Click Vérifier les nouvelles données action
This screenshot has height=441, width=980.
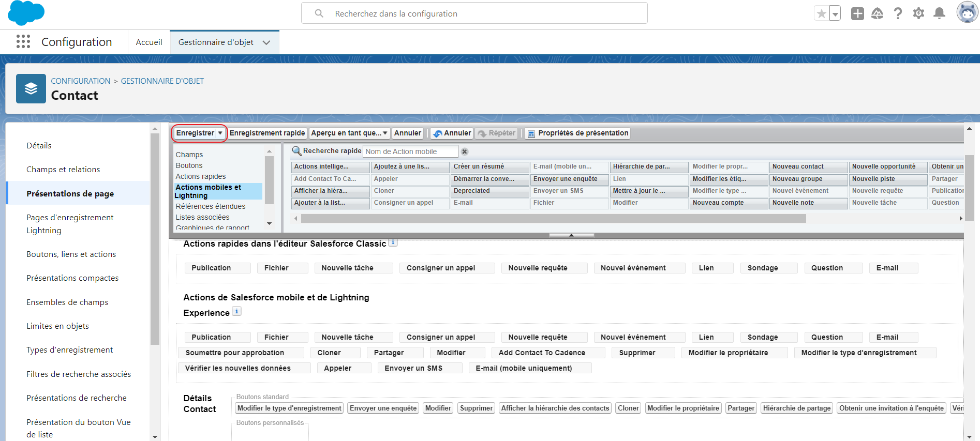tap(244, 368)
